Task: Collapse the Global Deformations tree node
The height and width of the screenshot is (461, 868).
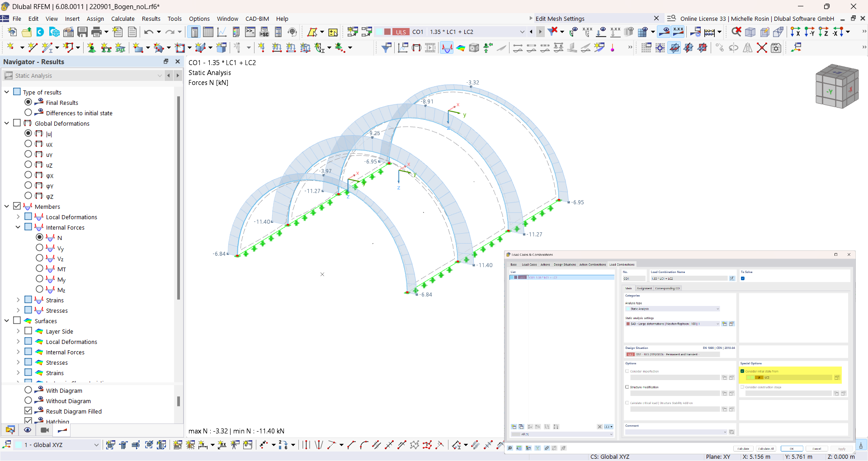Action: tap(7, 123)
